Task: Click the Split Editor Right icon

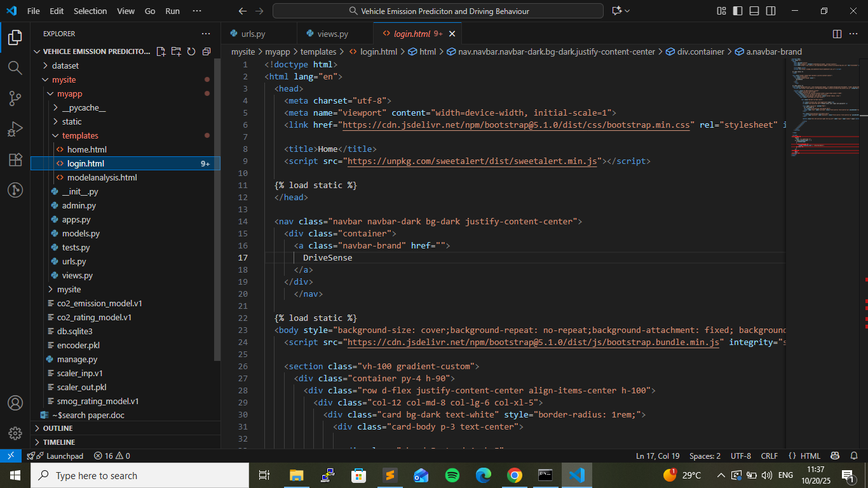Action: click(x=837, y=34)
